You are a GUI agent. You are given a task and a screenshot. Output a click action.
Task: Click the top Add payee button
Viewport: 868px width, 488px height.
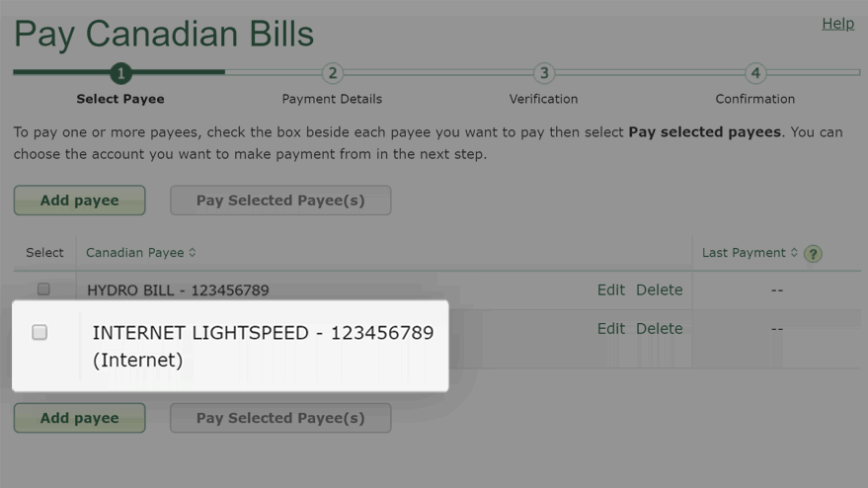click(x=80, y=200)
